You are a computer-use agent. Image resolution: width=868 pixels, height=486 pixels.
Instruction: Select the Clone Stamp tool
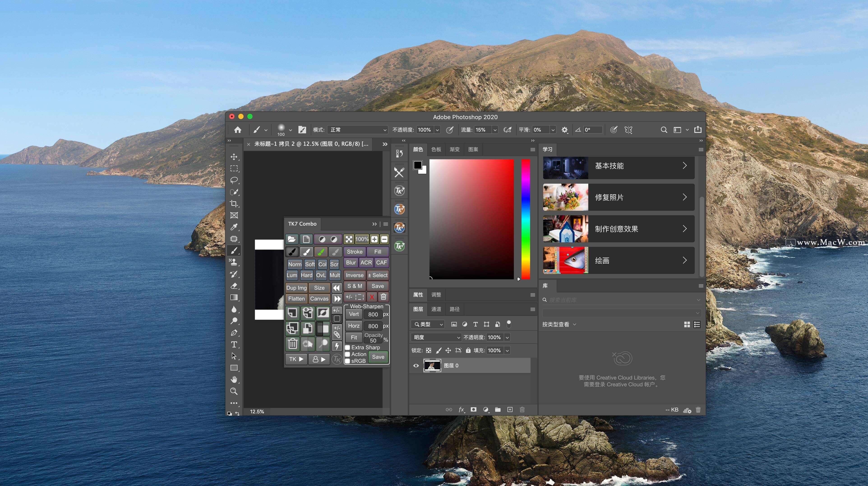pyautogui.click(x=234, y=262)
